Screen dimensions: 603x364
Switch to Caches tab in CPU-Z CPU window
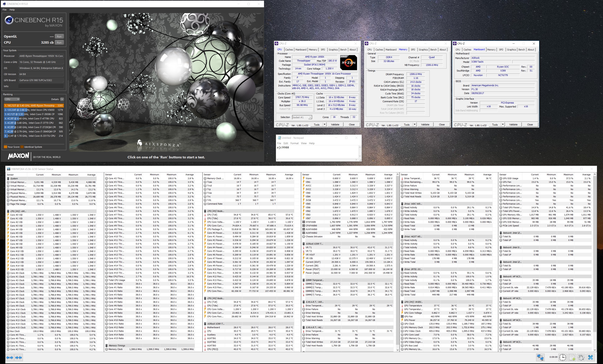(x=289, y=50)
